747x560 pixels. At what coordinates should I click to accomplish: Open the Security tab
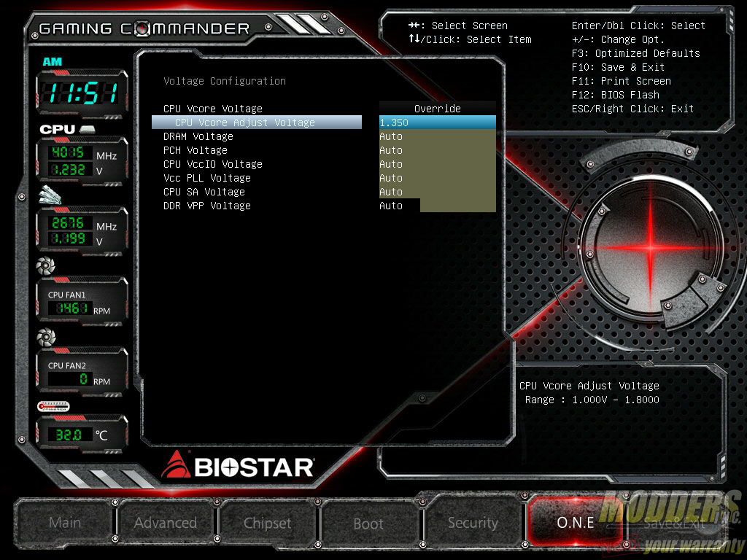point(473,522)
